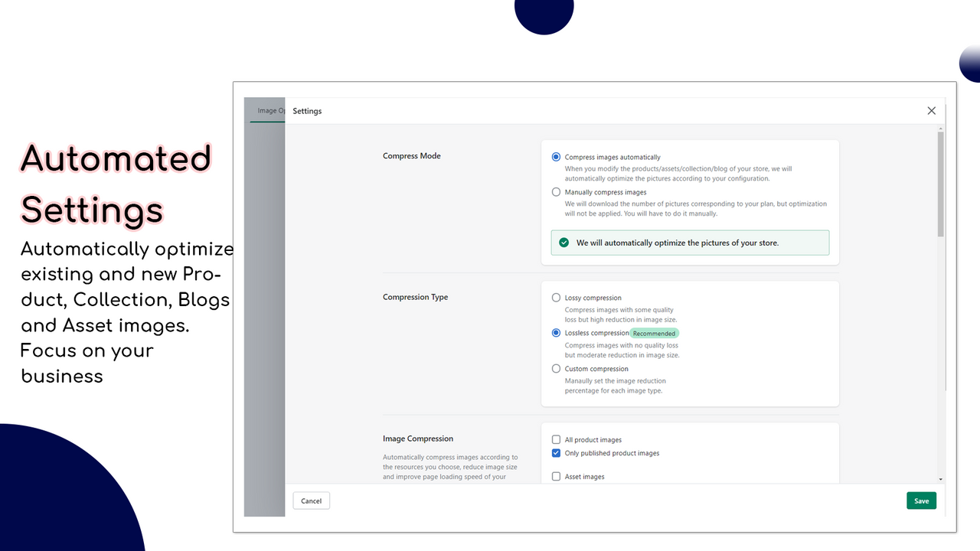Open the Image Optimizer sidebar tab

[x=269, y=110]
